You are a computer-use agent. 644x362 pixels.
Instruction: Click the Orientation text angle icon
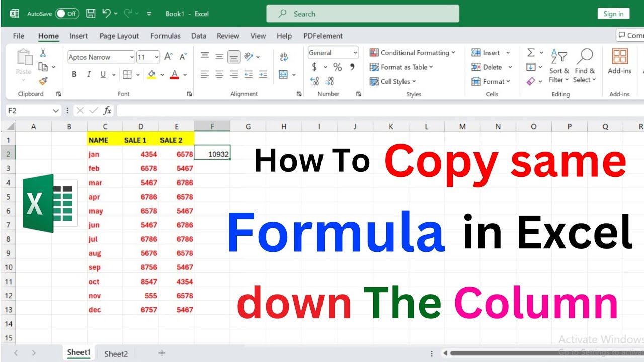pos(250,56)
